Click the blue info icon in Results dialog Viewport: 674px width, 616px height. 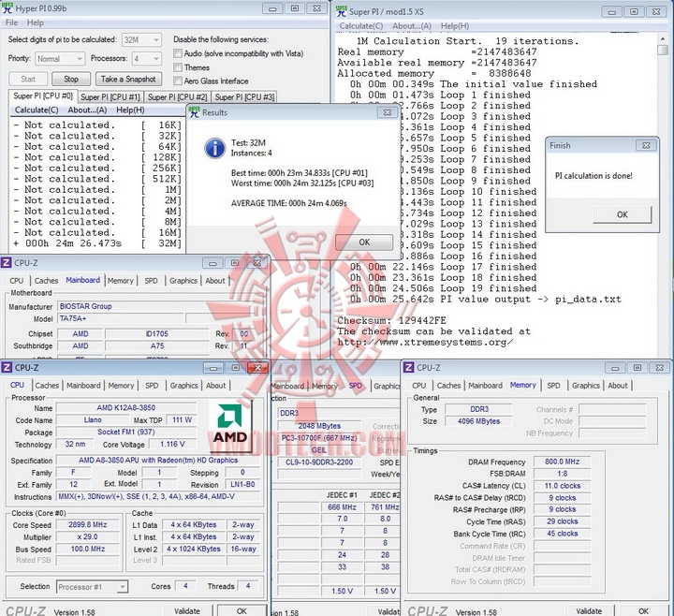pos(215,148)
